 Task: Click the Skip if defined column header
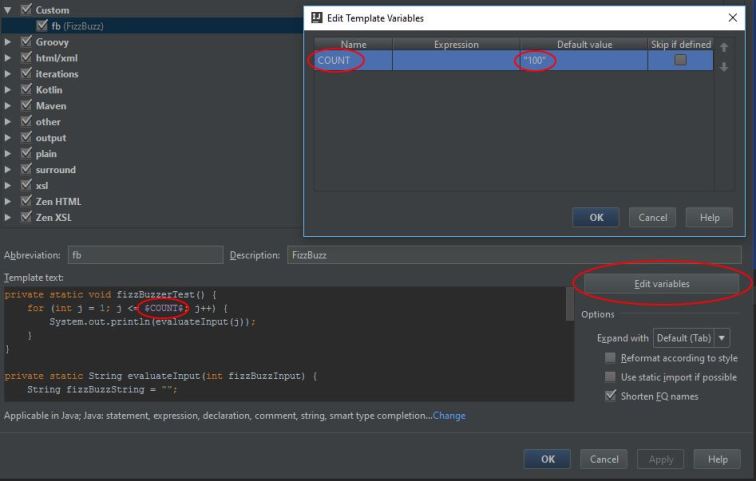pyautogui.click(x=680, y=44)
